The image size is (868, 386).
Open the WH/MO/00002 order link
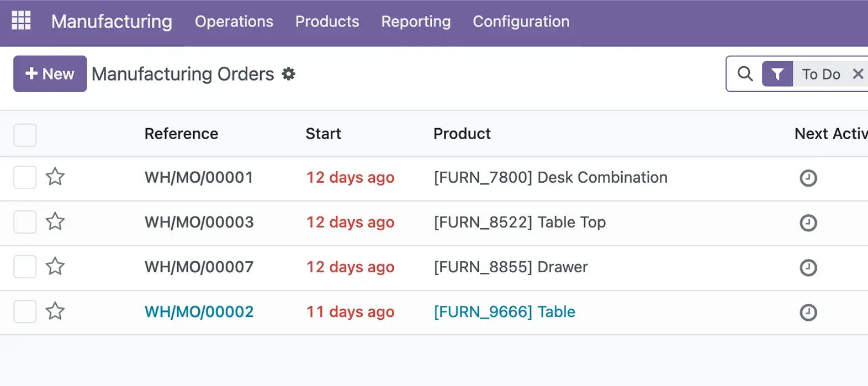[x=199, y=312]
